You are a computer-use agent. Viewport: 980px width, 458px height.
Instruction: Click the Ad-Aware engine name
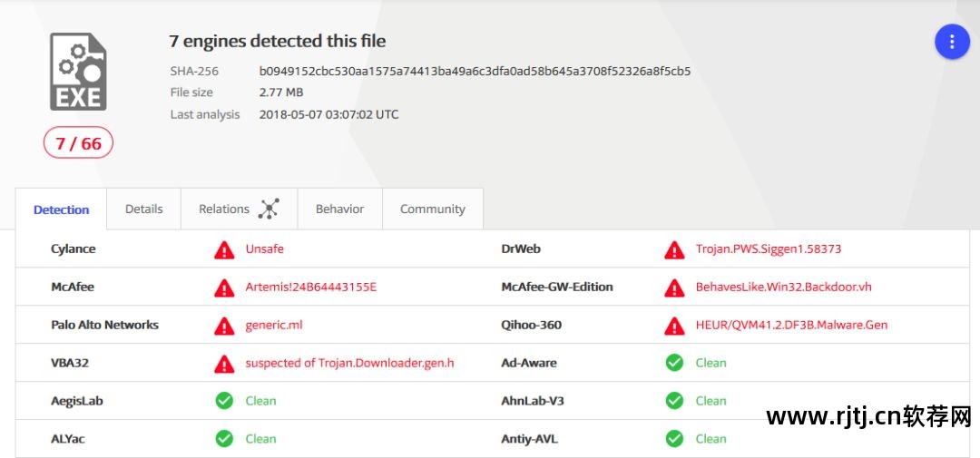click(529, 363)
